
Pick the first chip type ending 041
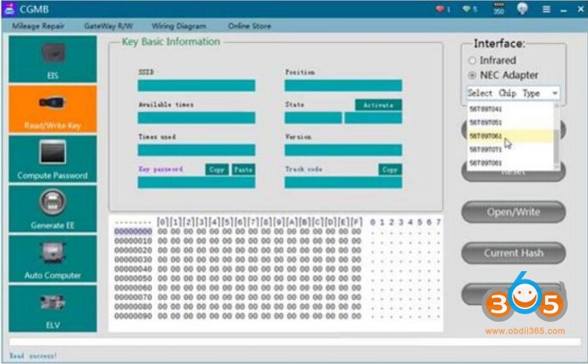tap(486, 109)
